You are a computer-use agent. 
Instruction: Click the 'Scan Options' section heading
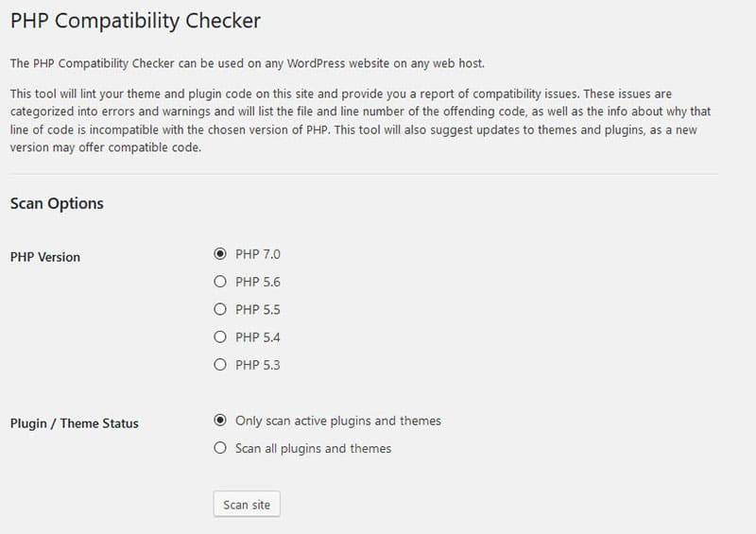tap(57, 203)
